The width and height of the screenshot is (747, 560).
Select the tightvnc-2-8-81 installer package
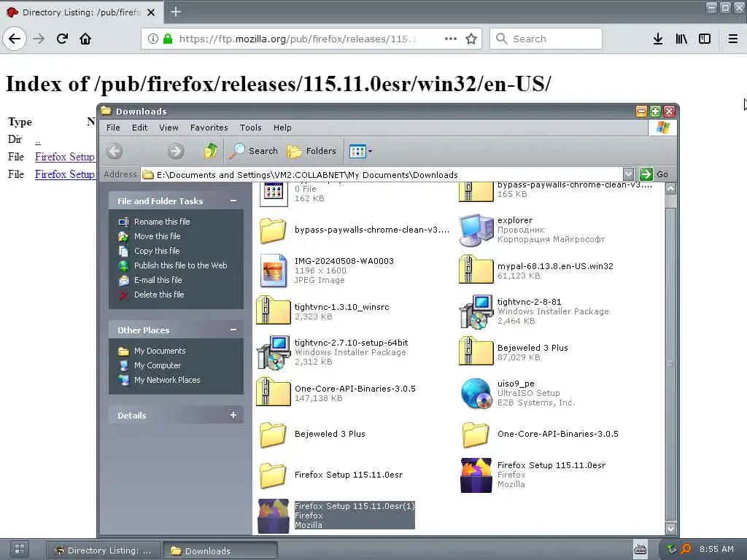click(534, 311)
